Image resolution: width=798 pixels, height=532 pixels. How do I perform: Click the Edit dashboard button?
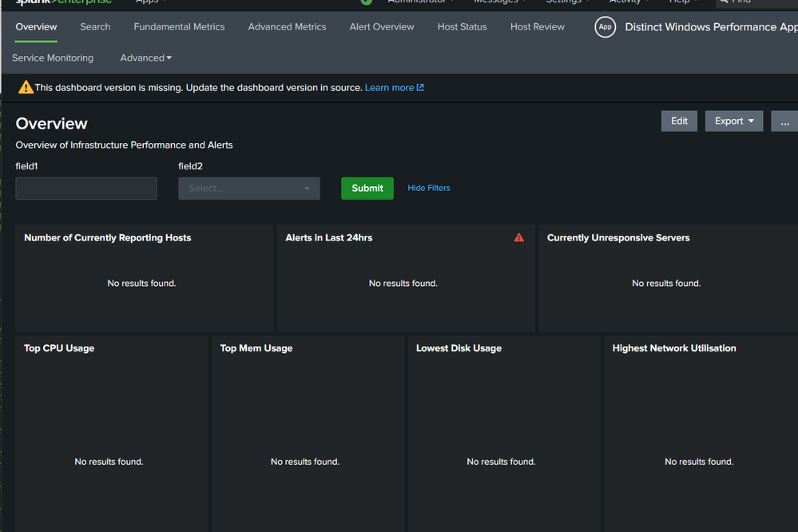(679, 121)
